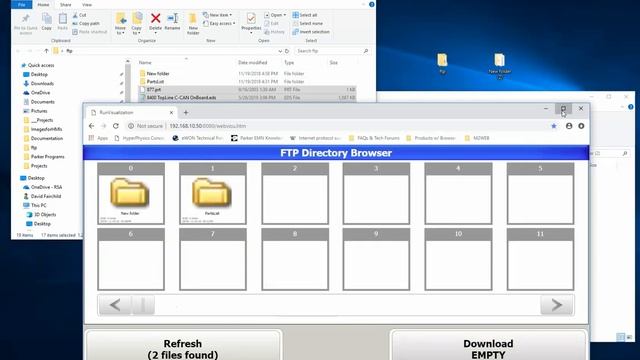Open Explorer address bar history dropdown
This screenshot has width=640, height=360.
[280, 51]
